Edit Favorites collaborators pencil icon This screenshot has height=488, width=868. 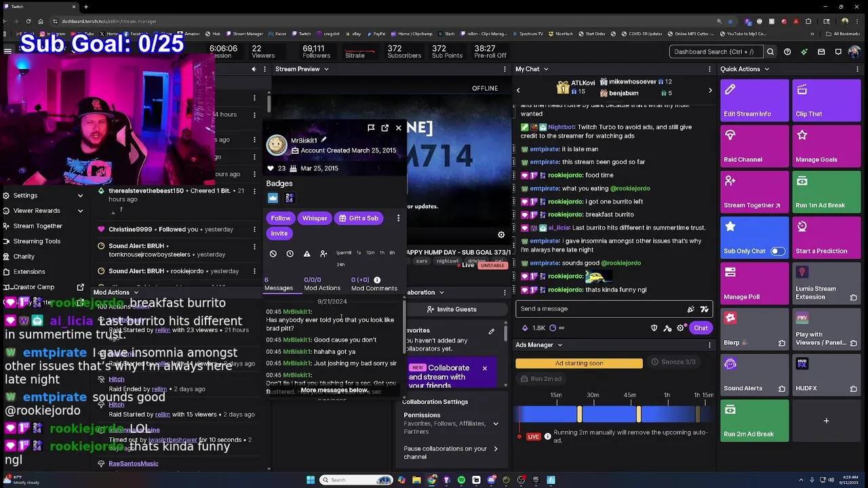pyautogui.click(x=492, y=331)
